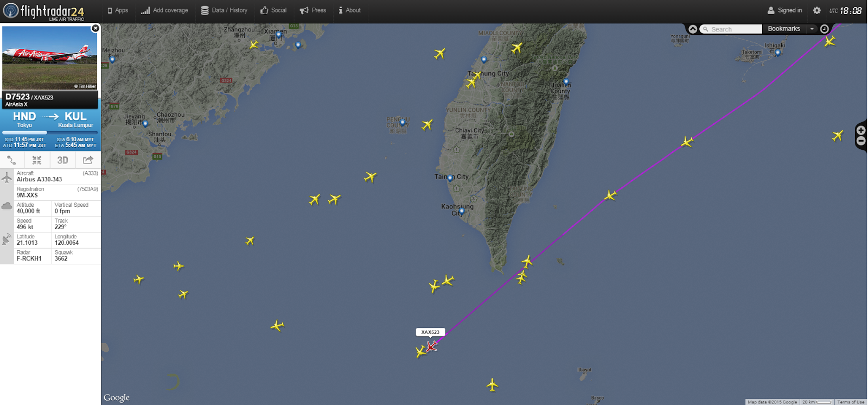This screenshot has height=405, width=868.
Task: Click into the Search input field
Action: click(x=731, y=29)
